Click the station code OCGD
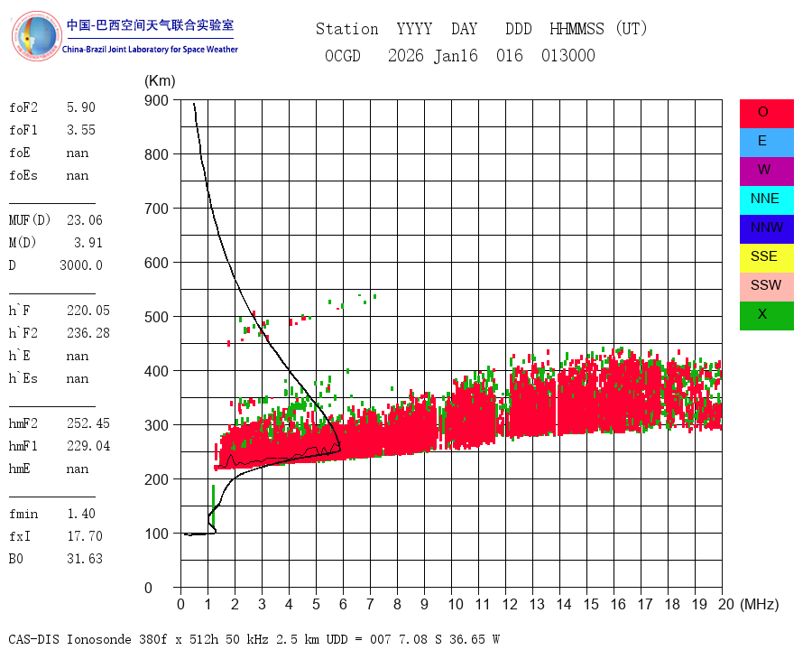The image size is (812, 650). pyautogui.click(x=342, y=55)
